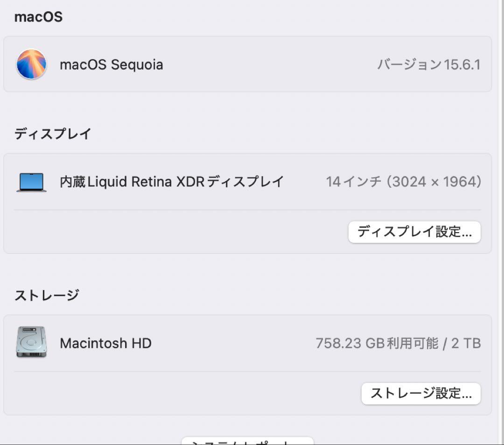The width and height of the screenshot is (504, 445).
Task: Click the macOS Sequoia info card
Action: (246, 64)
